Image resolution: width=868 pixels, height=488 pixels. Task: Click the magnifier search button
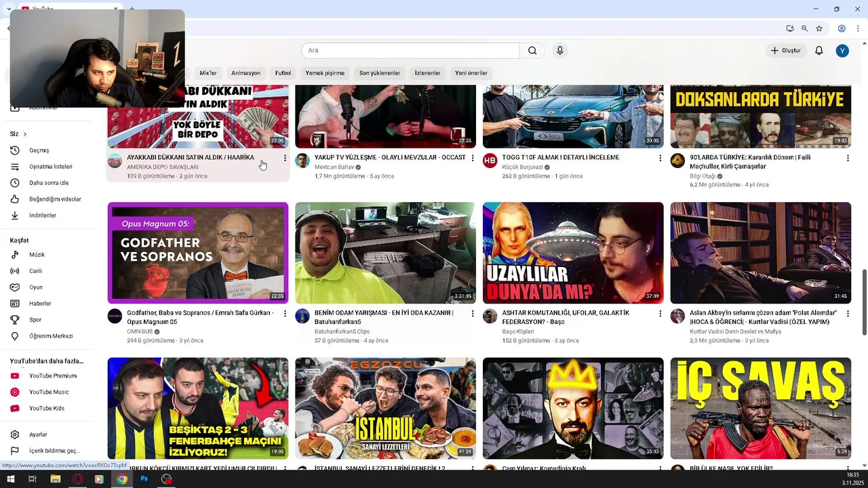pyautogui.click(x=532, y=51)
